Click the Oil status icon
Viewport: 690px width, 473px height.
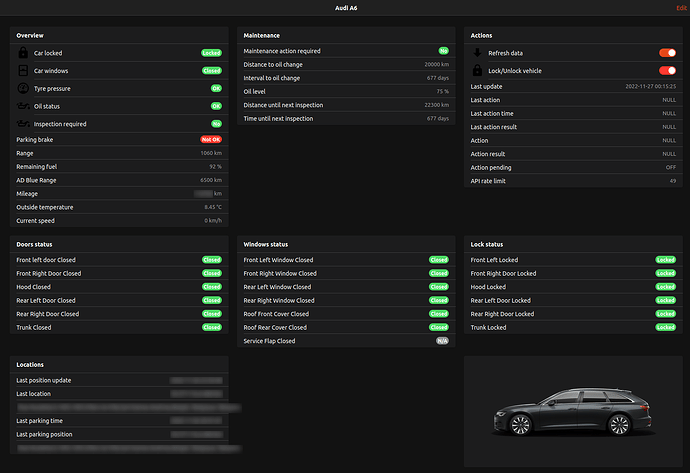pyautogui.click(x=24, y=106)
